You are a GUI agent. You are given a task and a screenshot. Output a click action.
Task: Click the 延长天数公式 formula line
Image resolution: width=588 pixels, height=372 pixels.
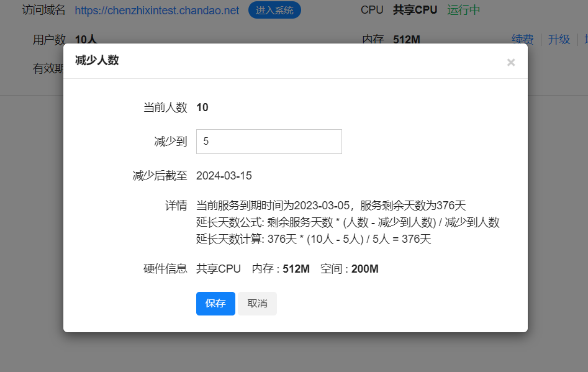[348, 222]
